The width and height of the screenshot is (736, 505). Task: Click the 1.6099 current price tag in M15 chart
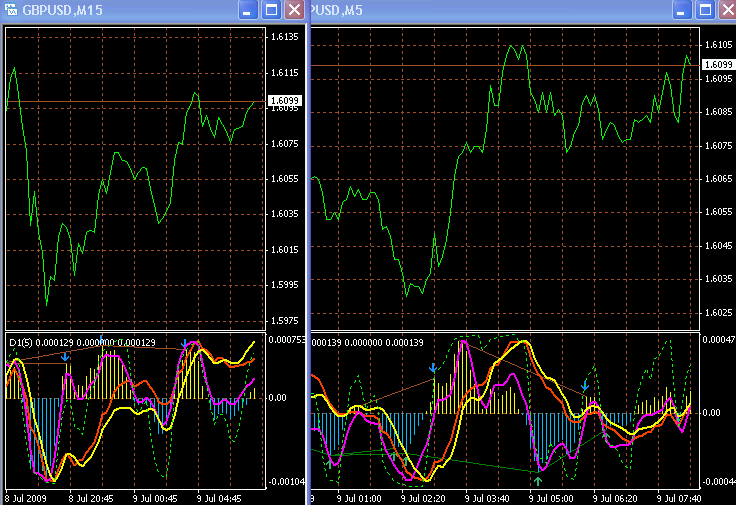click(284, 100)
